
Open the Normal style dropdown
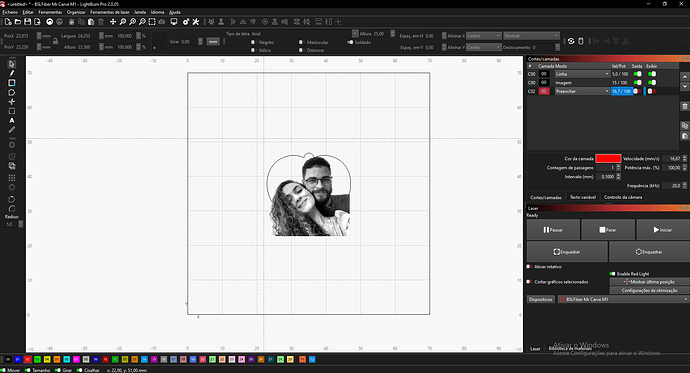click(x=531, y=36)
